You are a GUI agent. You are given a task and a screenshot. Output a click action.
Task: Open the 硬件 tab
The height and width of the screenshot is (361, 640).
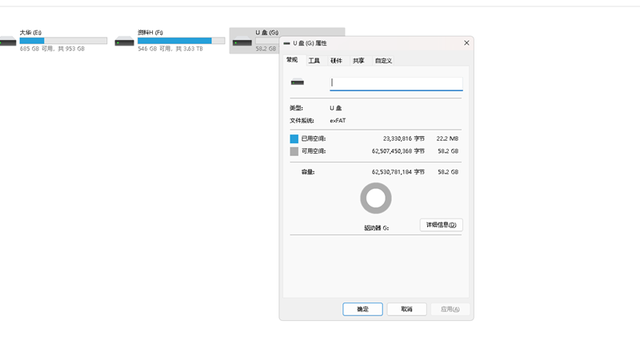click(x=336, y=61)
